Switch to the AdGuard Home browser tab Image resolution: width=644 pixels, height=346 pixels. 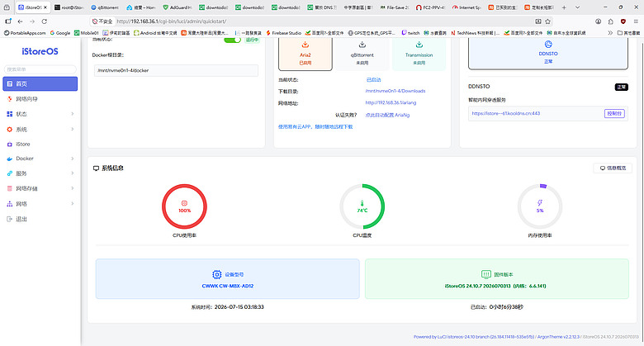(x=178, y=7)
